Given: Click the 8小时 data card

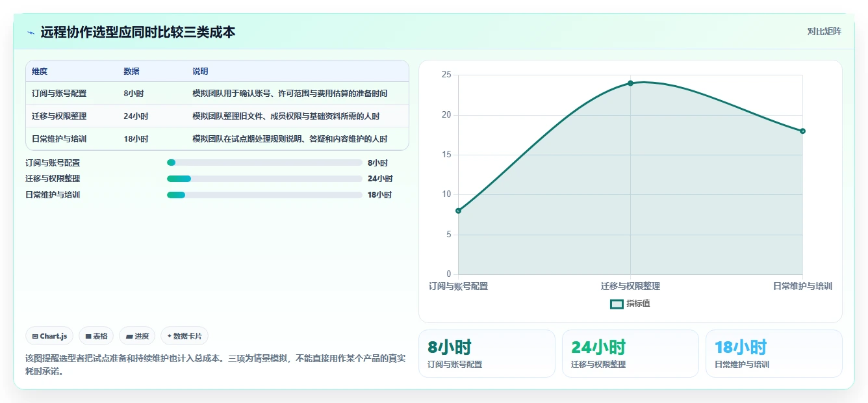Looking at the screenshot, I should click(487, 354).
